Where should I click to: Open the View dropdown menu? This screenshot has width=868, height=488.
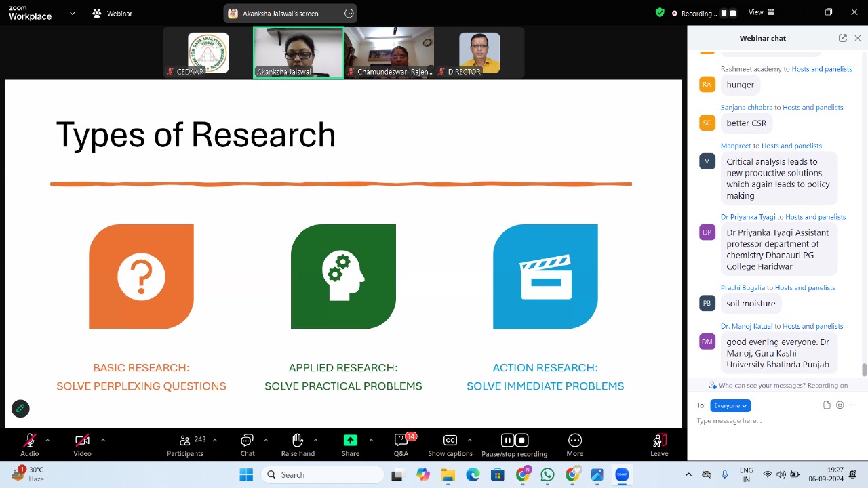coord(760,12)
